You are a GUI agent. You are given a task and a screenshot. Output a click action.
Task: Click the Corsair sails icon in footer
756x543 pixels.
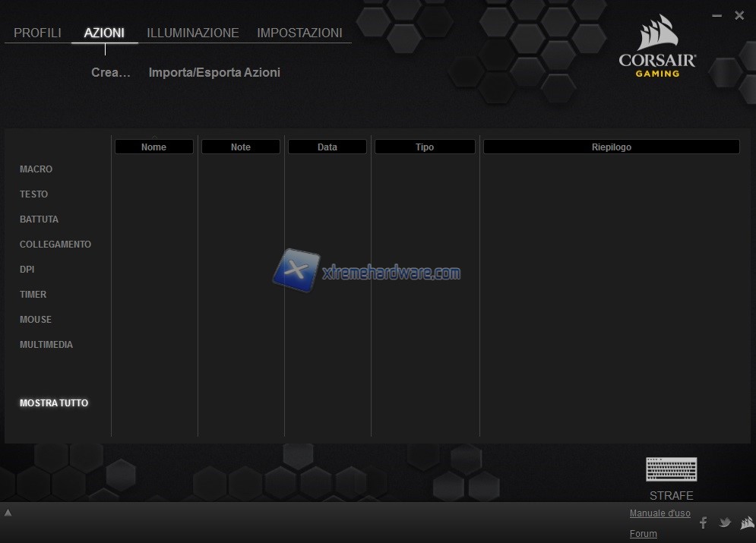[x=747, y=522]
